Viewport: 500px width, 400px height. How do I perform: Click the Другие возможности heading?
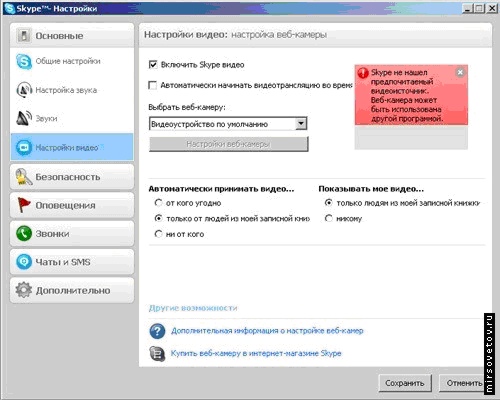(x=193, y=308)
